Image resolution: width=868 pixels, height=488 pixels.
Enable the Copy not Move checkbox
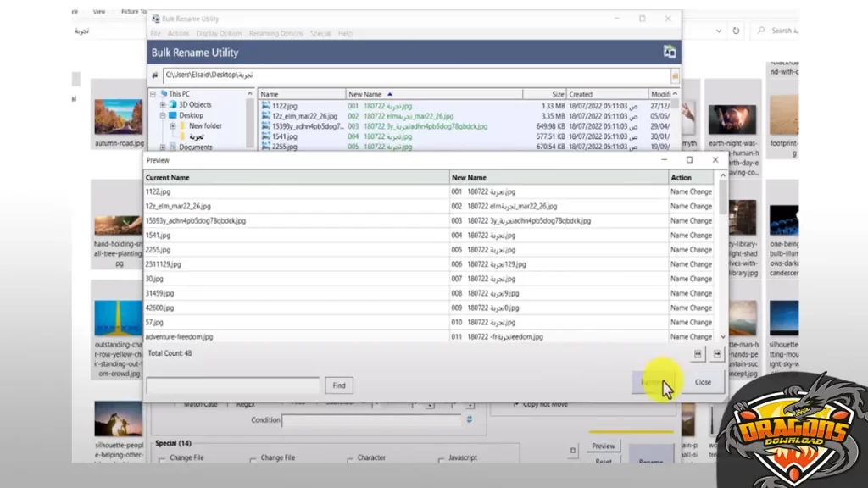[x=517, y=405]
